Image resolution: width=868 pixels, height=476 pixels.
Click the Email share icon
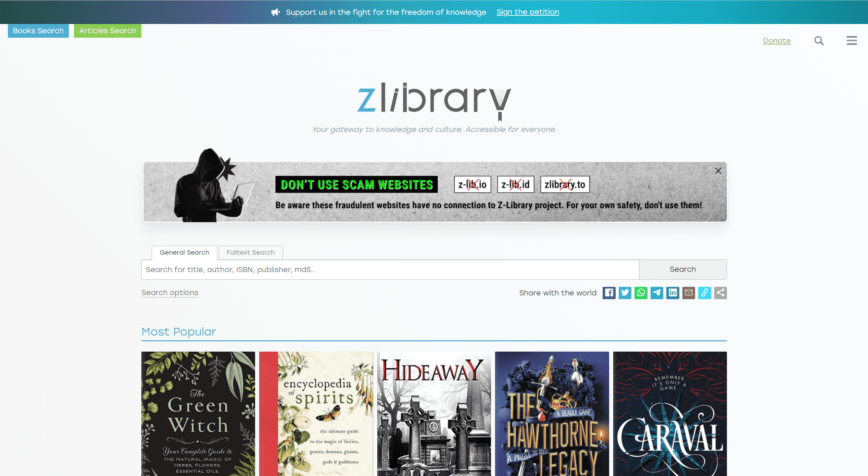tap(688, 293)
